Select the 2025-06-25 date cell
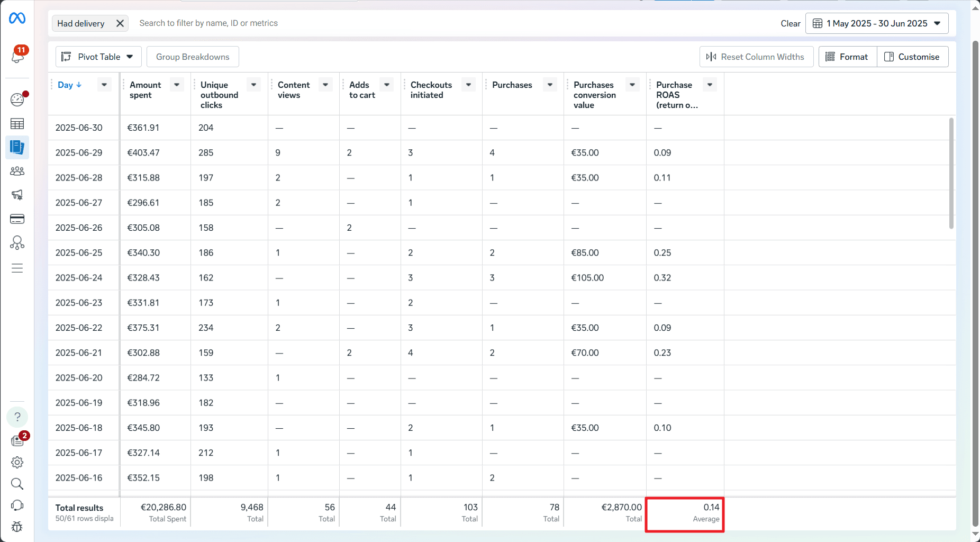The height and width of the screenshot is (542, 980). pos(79,252)
